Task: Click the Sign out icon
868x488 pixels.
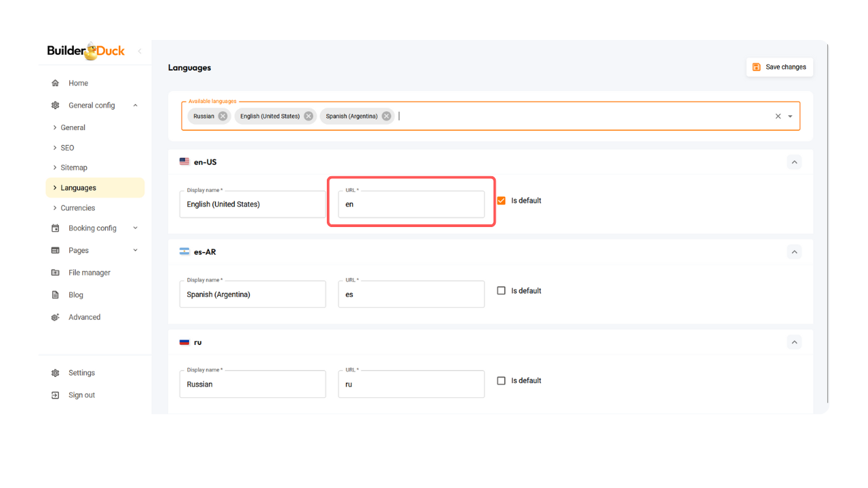Action: tap(56, 395)
